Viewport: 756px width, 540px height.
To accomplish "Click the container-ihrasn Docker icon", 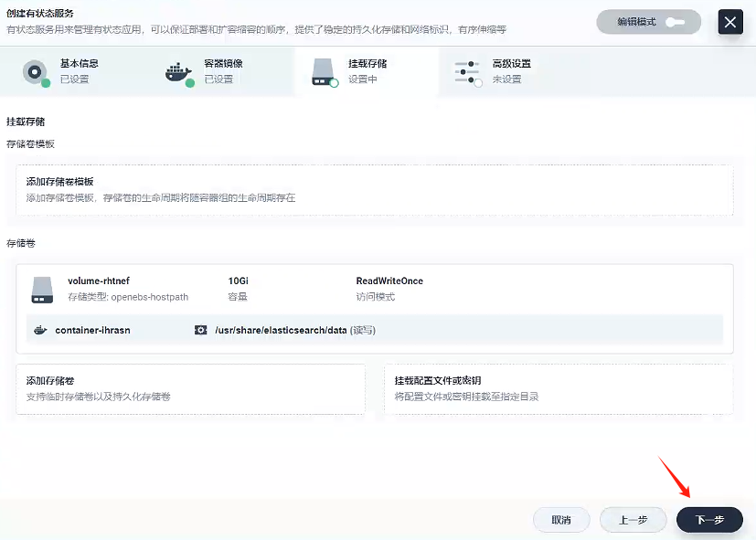I will point(40,330).
